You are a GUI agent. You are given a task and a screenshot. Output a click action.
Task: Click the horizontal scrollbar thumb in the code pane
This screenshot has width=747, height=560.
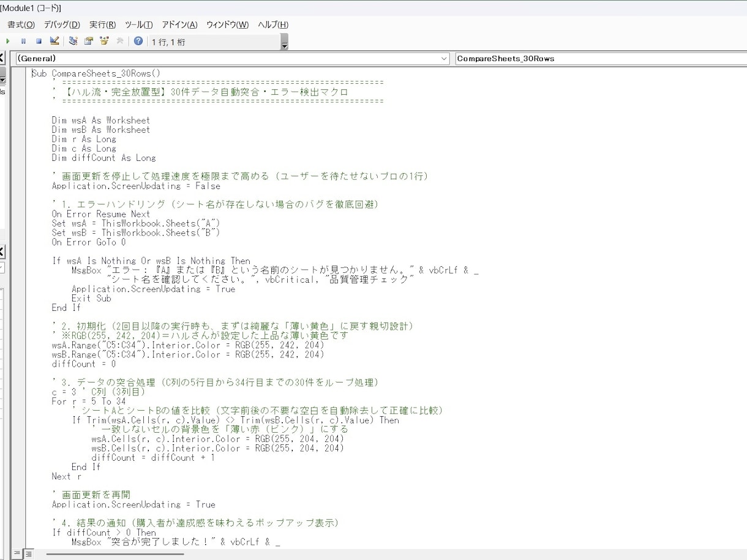(x=114, y=554)
